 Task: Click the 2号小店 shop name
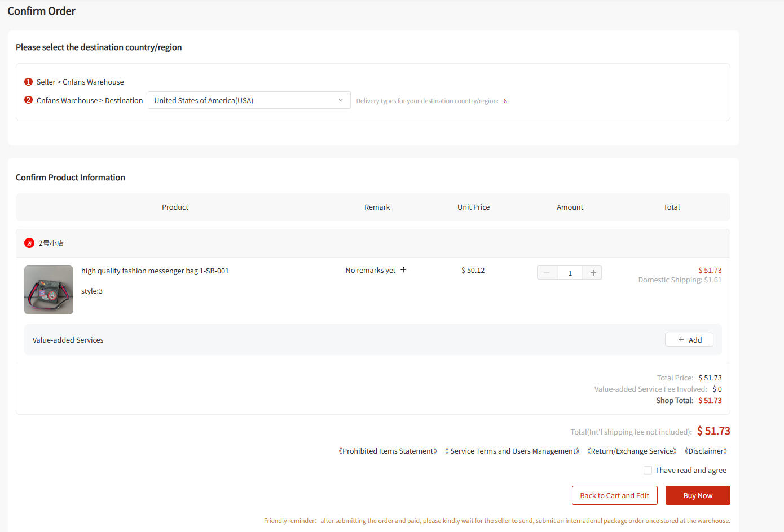[51, 243]
